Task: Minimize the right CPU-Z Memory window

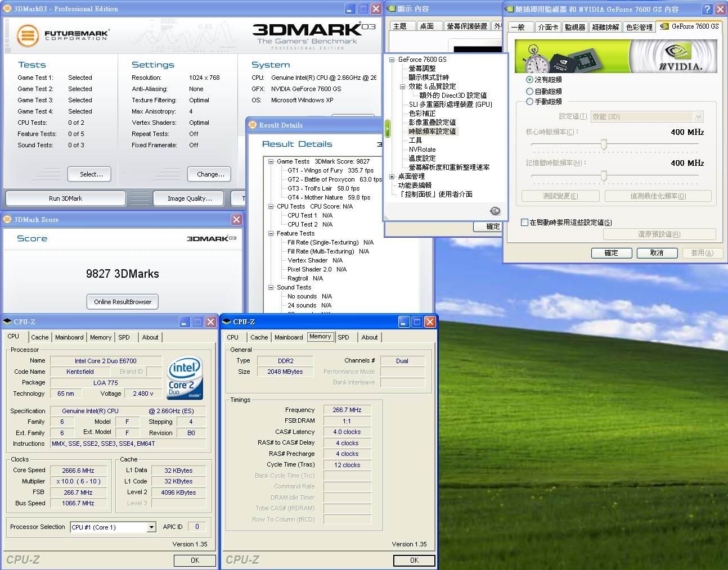Action: coord(404,322)
